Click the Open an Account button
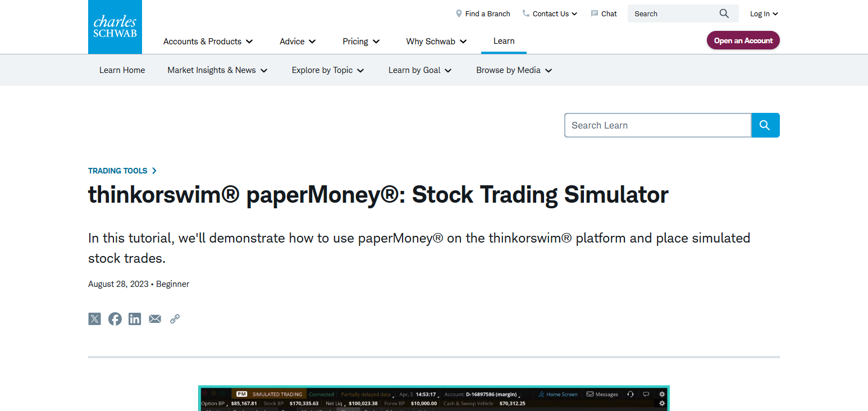The image size is (868, 411). coord(743,40)
